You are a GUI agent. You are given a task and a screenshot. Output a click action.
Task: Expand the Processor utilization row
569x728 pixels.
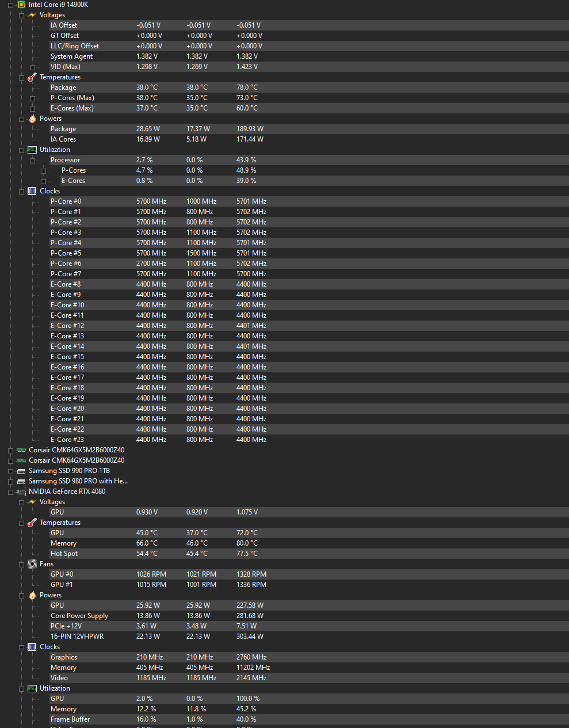coord(32,161)
